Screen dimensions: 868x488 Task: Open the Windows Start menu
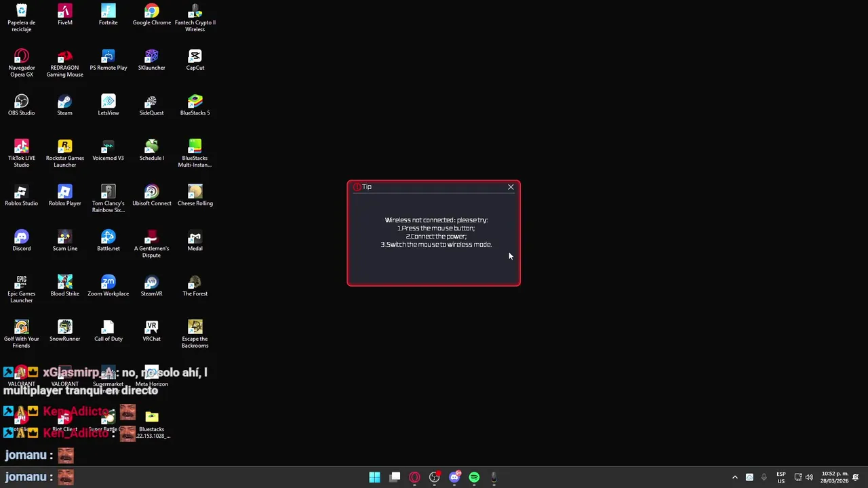point(374,477)
